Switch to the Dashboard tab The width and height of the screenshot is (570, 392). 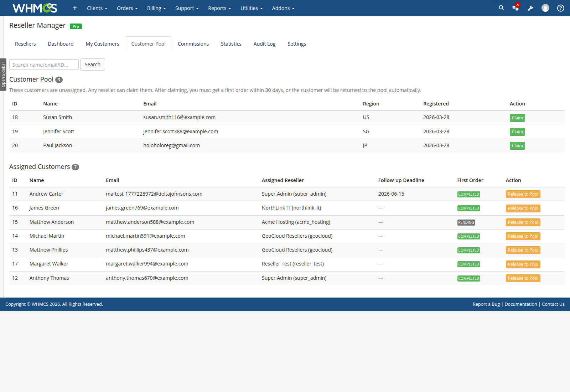coord(61,44)
